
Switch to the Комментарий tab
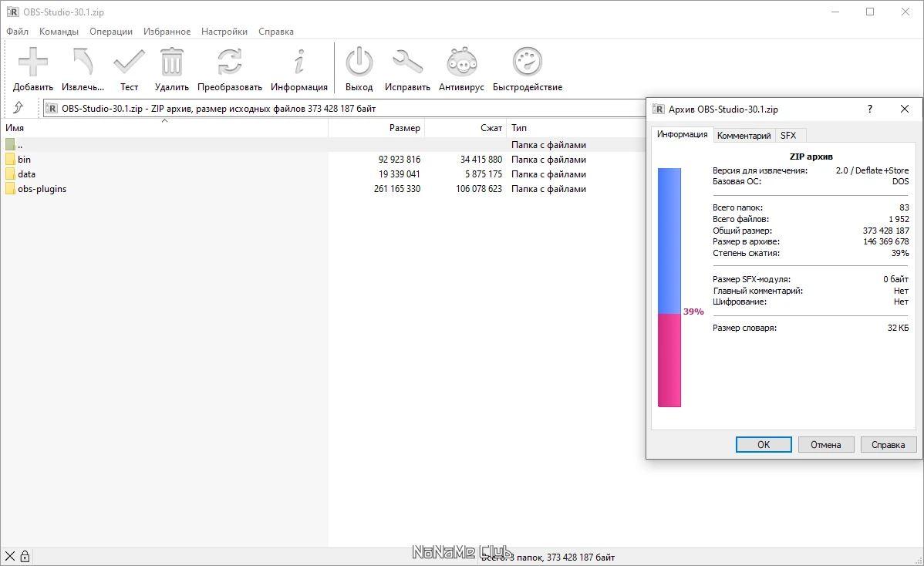point(744,134)
